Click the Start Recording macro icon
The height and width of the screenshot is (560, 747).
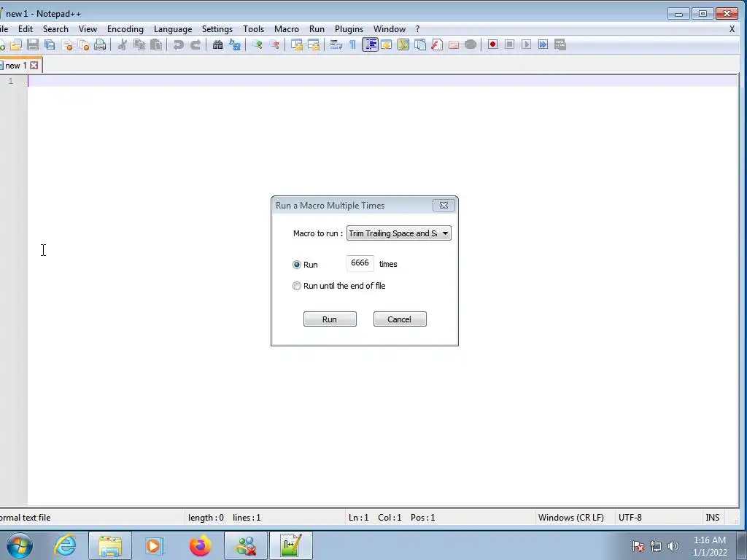[x=492, y=44]
